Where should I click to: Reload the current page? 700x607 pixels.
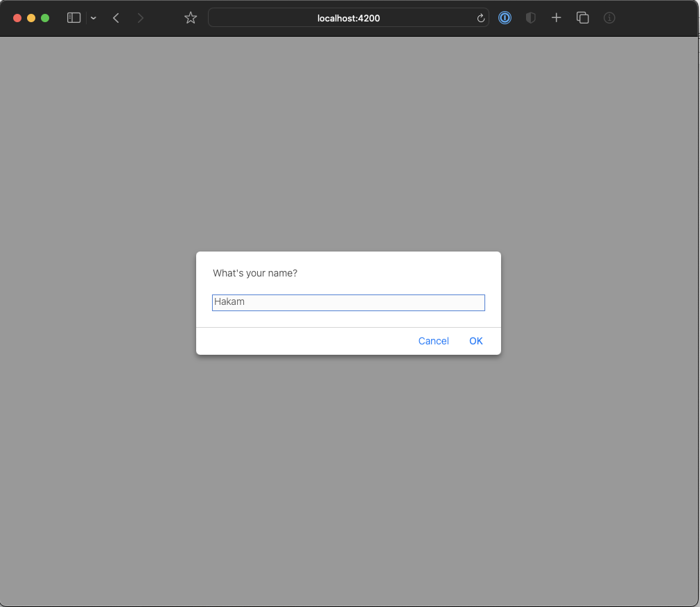click(x=481, y=18)
